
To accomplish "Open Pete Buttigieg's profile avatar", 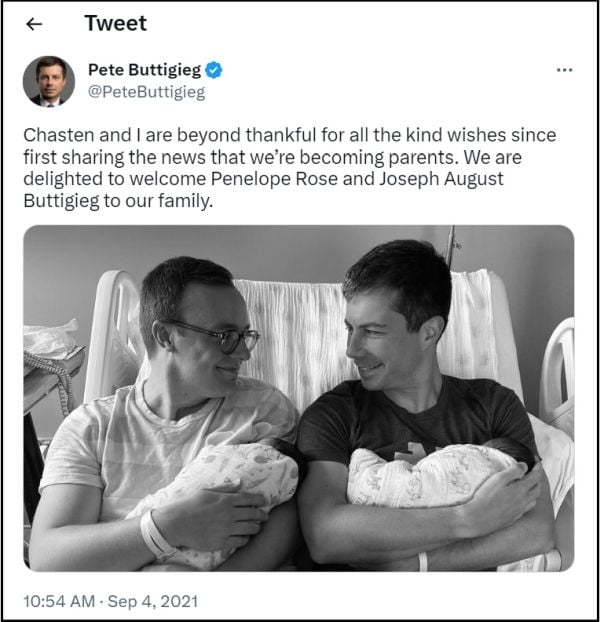I will point(48,81).
